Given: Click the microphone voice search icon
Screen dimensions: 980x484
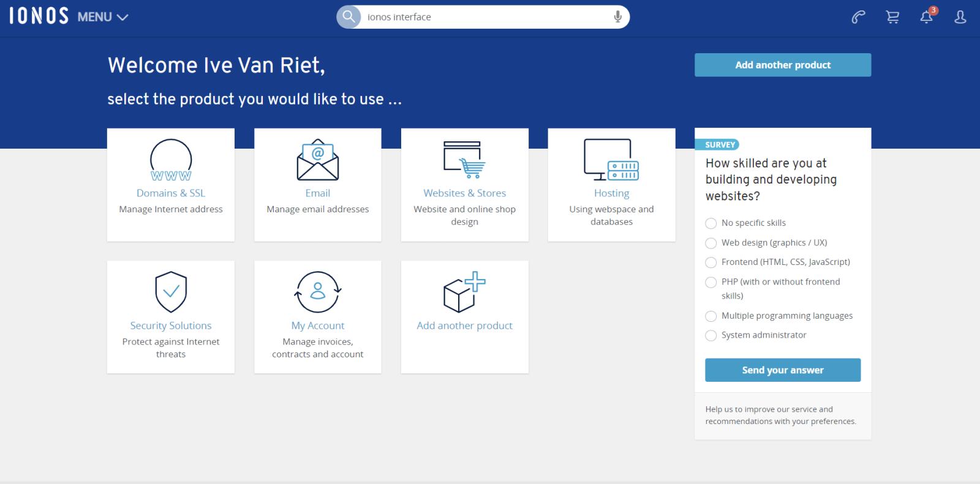Looking at the screenshot, I should pos(617,17).
